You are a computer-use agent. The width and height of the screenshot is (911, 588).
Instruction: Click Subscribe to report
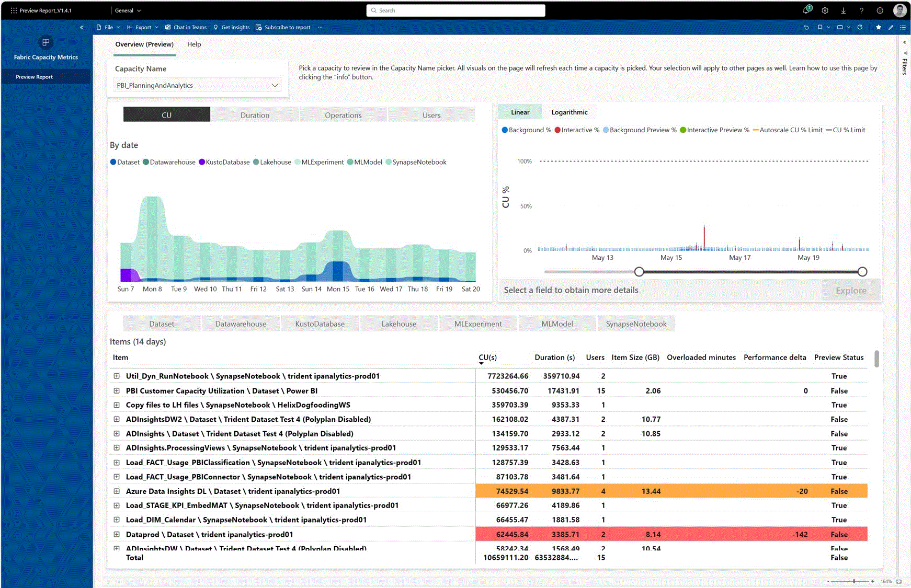(x=283, y=27)
